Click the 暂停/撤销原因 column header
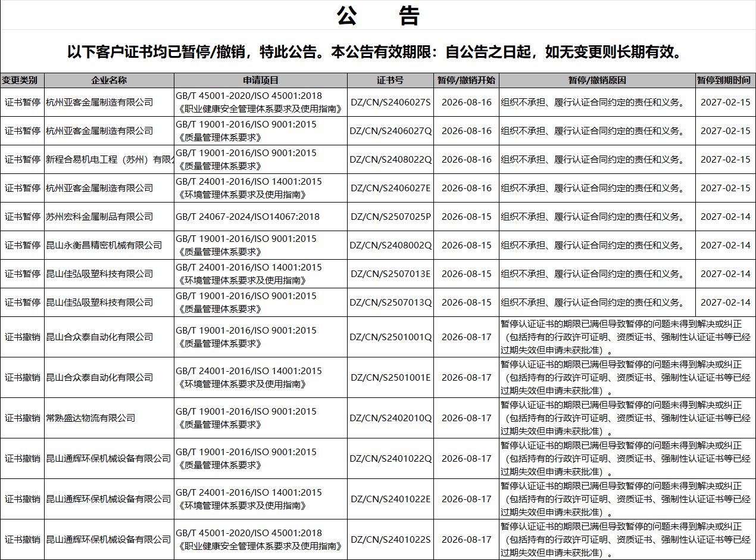This screenshot has width=756, height=560. (x=597, y=80)
